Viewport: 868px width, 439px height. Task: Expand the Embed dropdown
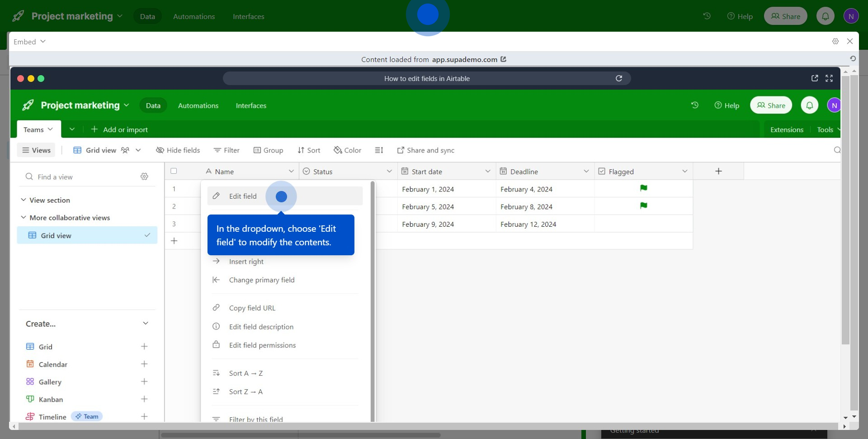click(30, 42)
